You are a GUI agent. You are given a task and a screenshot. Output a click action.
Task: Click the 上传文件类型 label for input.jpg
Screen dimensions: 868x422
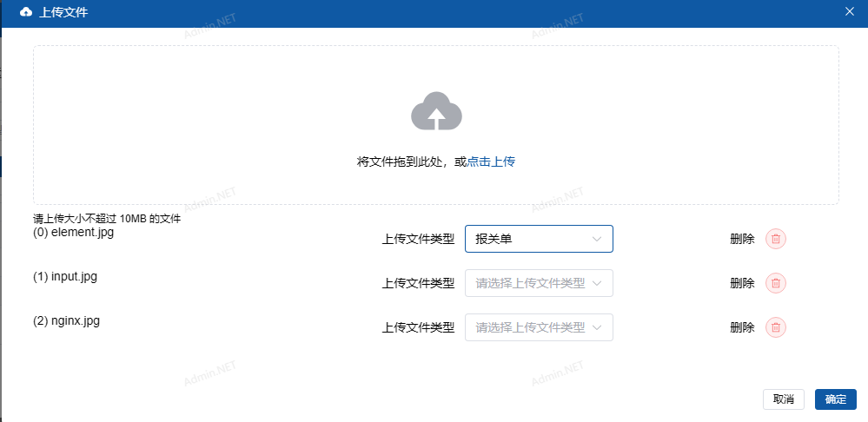pos(418,283)
